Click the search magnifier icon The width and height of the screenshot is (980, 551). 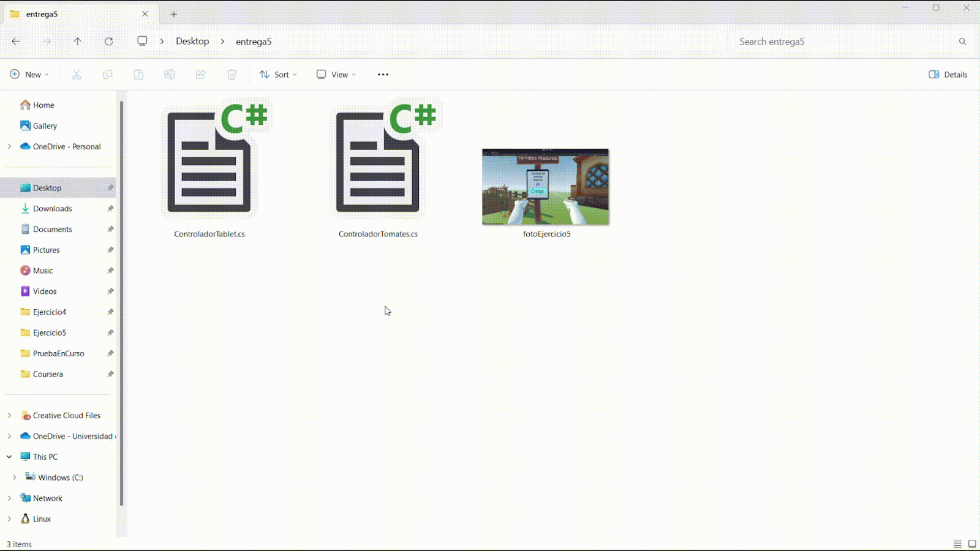click(x=962, y=41)
